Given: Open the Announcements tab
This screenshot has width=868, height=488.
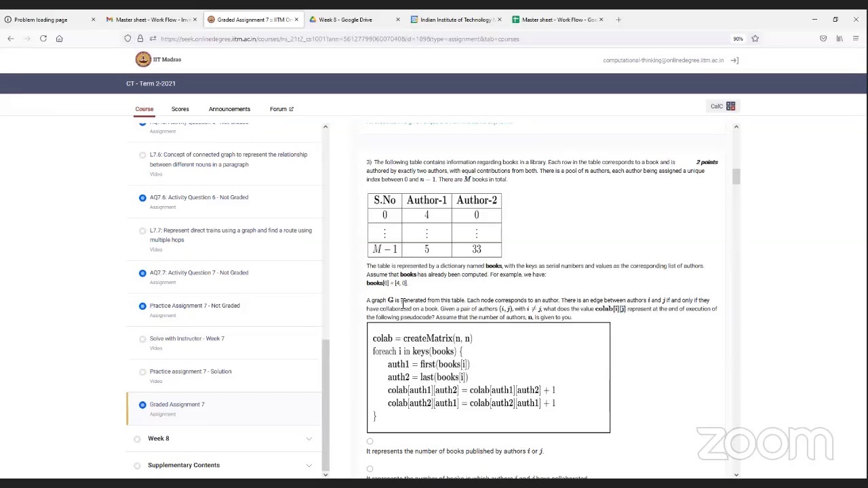Looking at the screenshot, I should [229, 109].
